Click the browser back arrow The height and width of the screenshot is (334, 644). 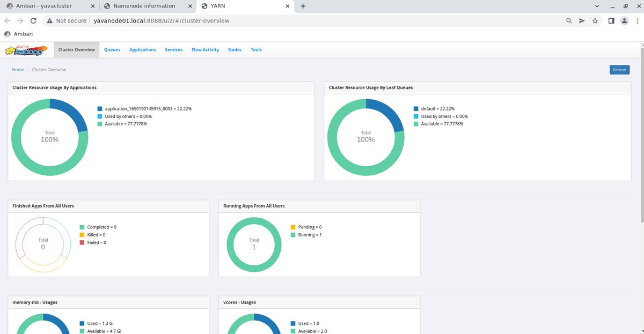coord(7,20)
